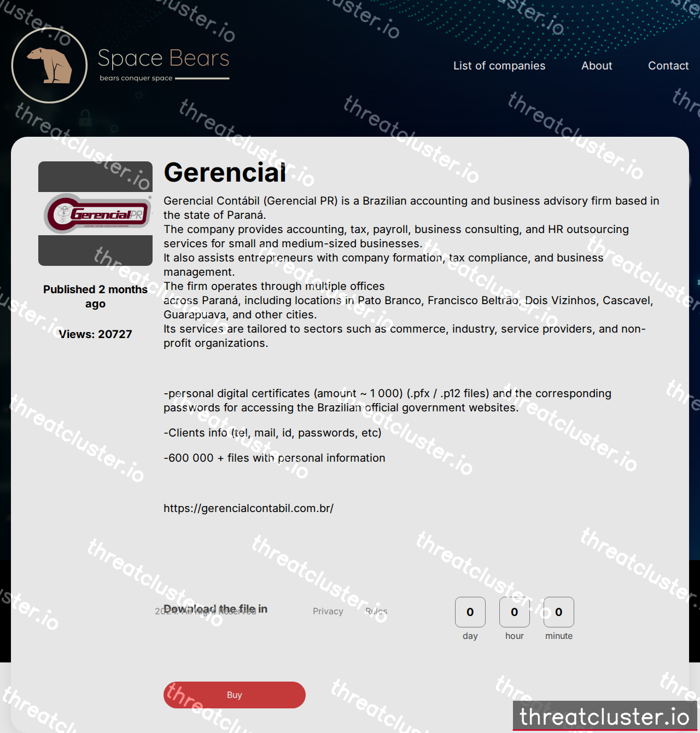The width and height of the screenshot is (700, 733).
Task: Open the Contact page
Action: (x=668, y=66)
